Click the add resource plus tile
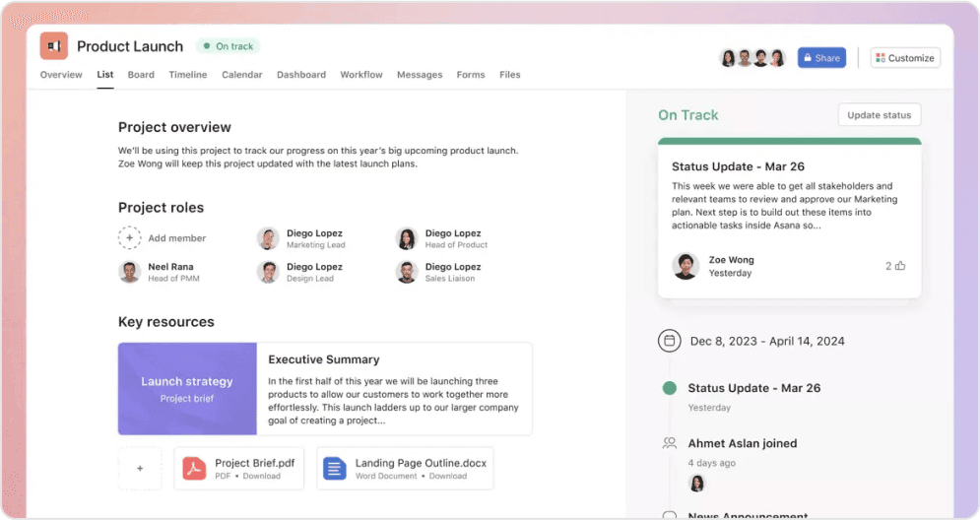Viewport: 980px width, 520px height. pos(140,469)
